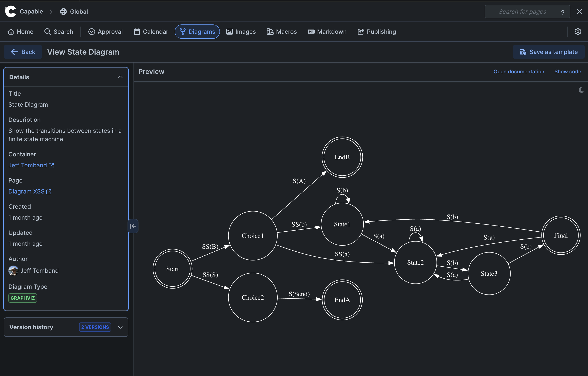The image size is (588, 376).
Task: Close the app with the X icon
Action: [x=579, y=12]
